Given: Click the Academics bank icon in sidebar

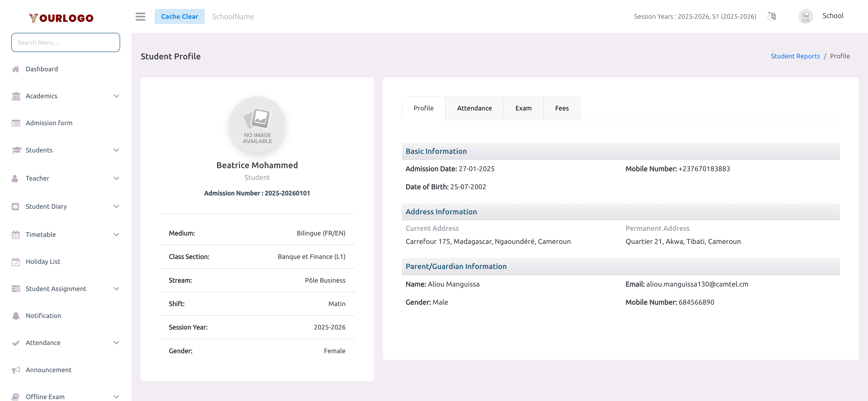Looking at the screenshot, I should click(x=16, y=96).
